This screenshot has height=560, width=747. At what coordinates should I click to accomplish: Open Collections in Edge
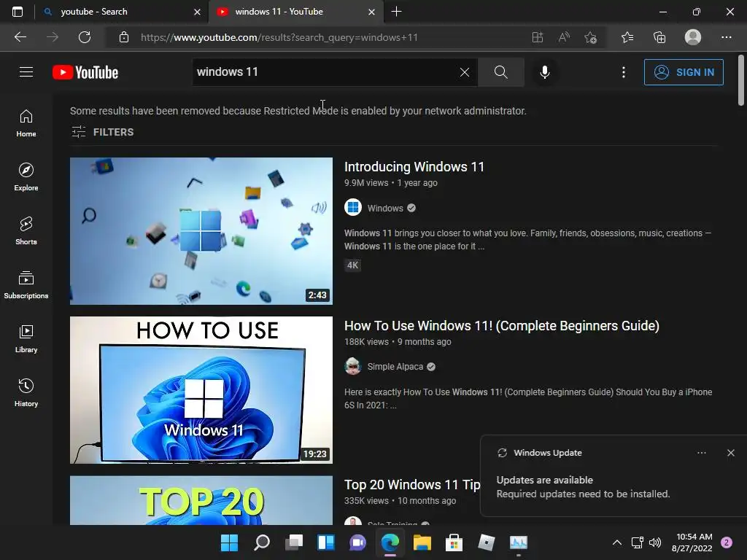[x=659, y=37]
